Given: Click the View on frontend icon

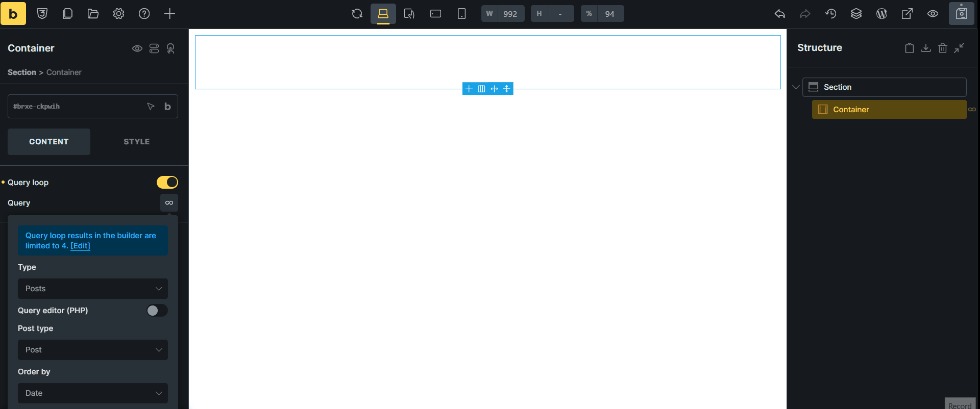Looking at the screenshot, I should coord(907,14).
